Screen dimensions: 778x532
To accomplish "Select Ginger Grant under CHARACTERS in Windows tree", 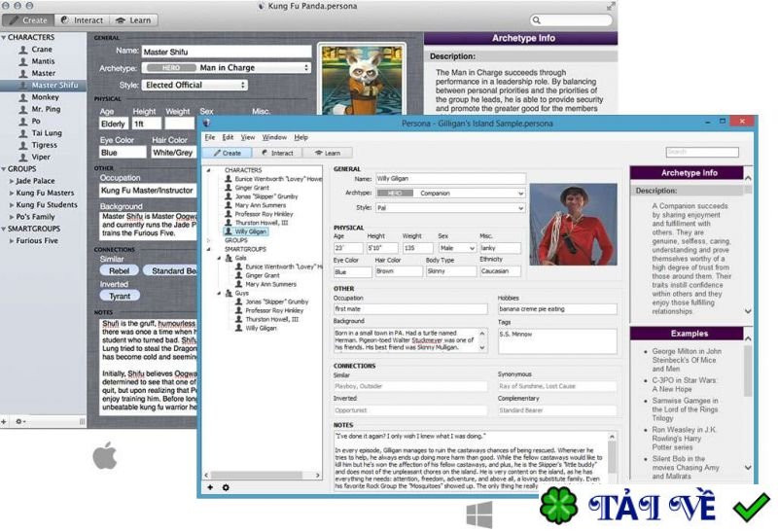I will (252, 188).
